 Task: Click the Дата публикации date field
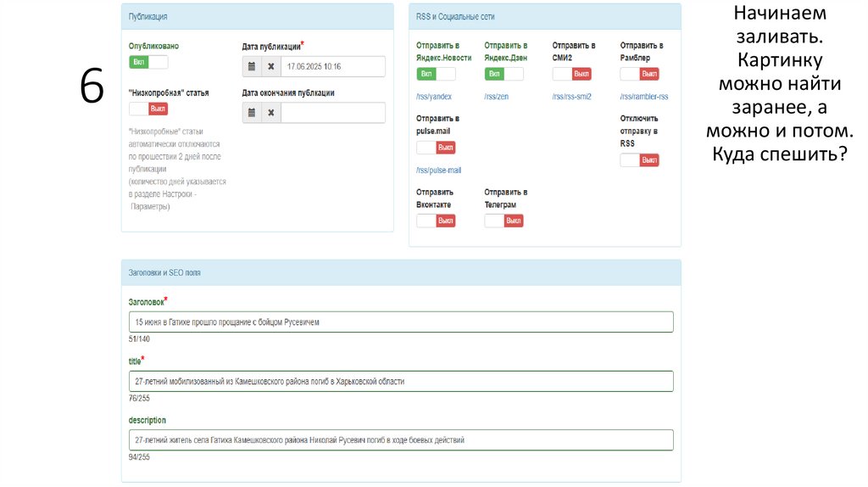tap(332, 66)
